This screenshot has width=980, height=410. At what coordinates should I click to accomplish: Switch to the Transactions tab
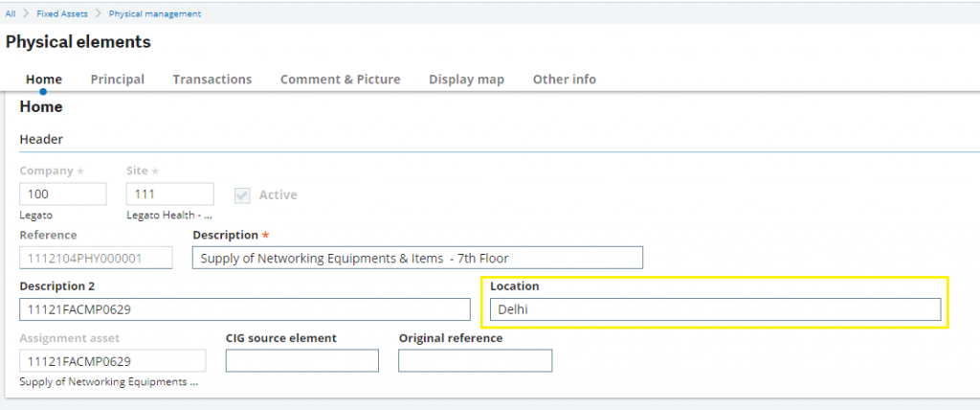(x=212, y=80)
